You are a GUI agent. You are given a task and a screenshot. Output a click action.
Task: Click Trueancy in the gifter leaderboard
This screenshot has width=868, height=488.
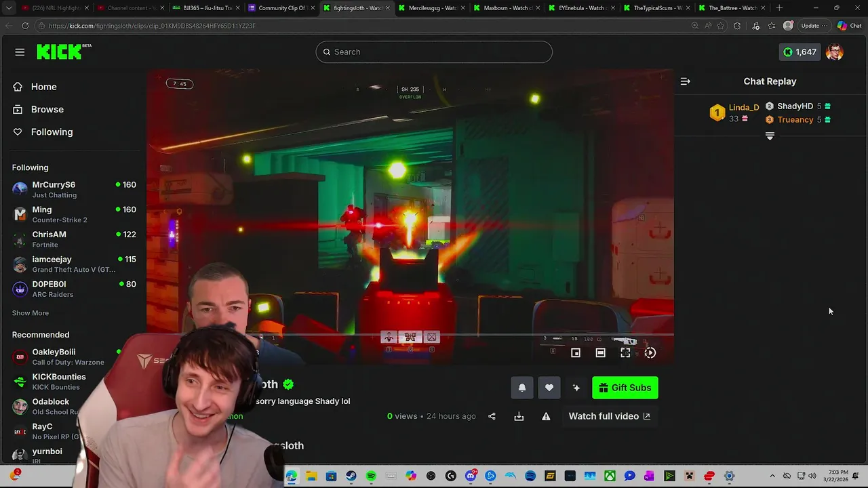tap(795, 120)
